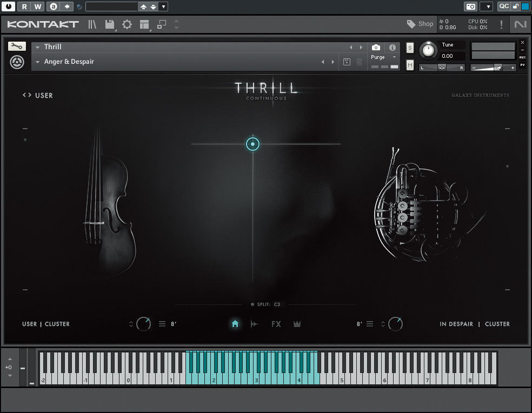The width and height of the screenshot is (532, 413).
Task: Click the left source up-down stepper arrows
Action: click(131, 324)
